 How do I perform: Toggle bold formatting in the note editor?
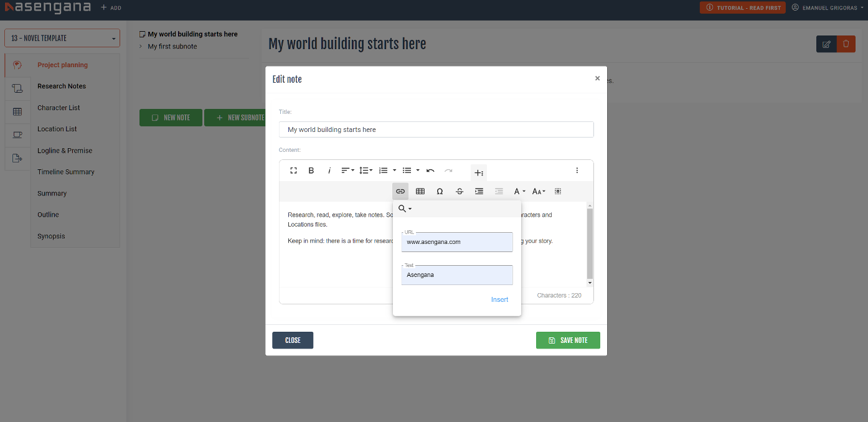click(311, 170)
